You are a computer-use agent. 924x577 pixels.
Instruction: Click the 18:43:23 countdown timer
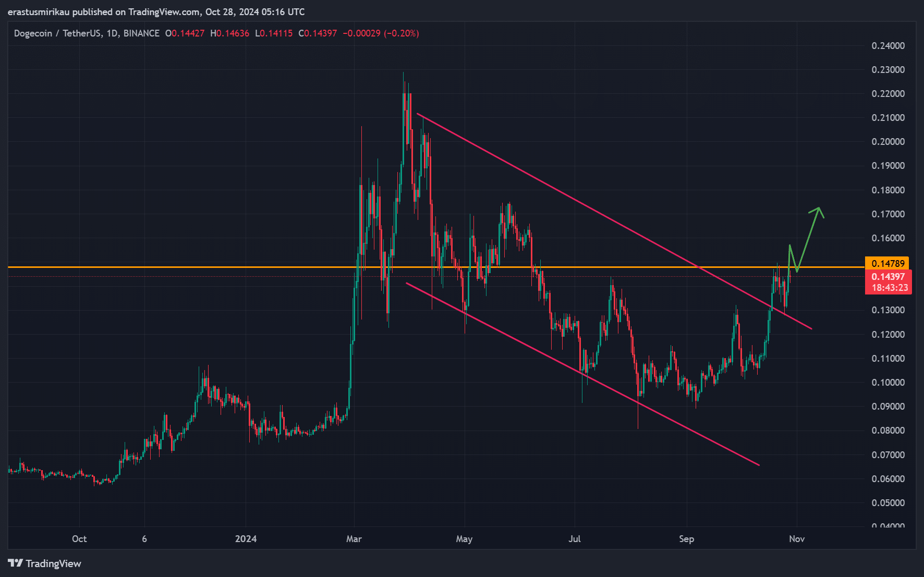pos(890,288)
